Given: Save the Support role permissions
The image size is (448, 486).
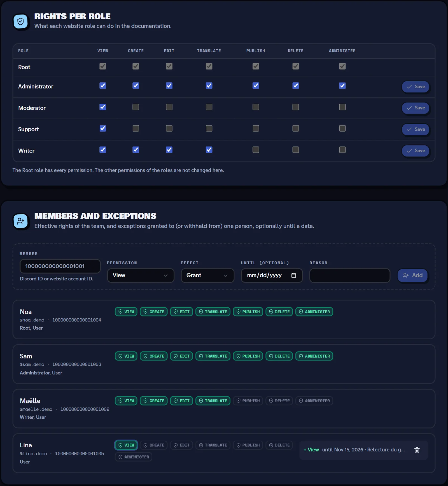Looking at the screenshot, I should [x=416, y=129].
